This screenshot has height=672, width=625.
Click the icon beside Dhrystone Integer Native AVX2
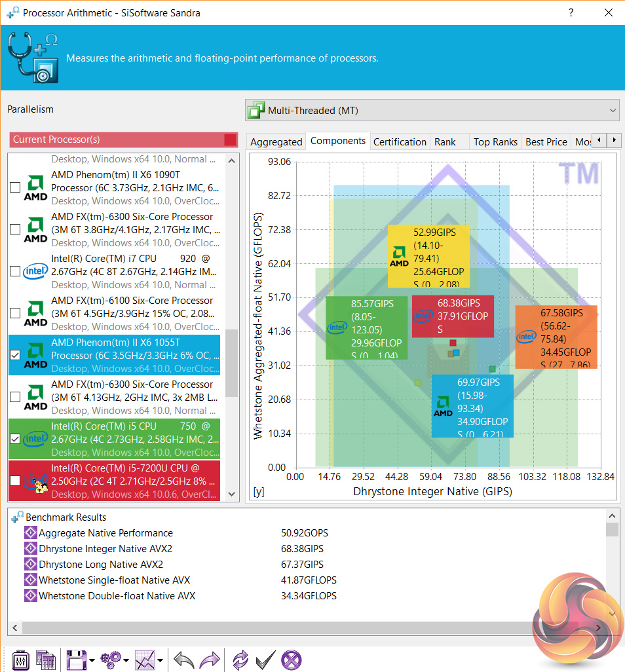30,549
